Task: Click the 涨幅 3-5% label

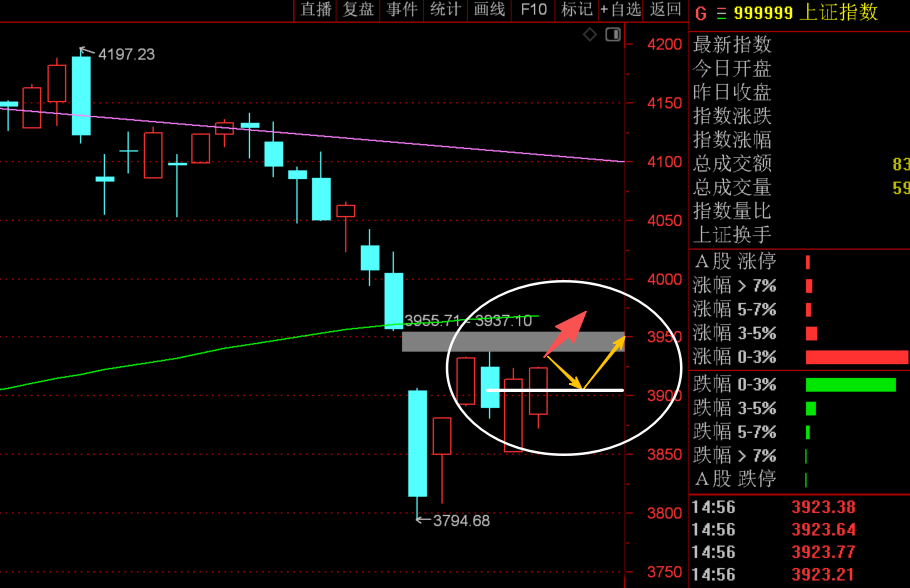Action: [734, 333]
